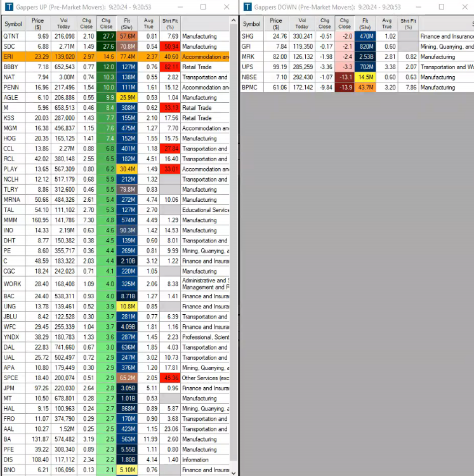The image size is (474, 476).
Task: Minimize the Gappers UP window
Action: (x=180, y=7)
